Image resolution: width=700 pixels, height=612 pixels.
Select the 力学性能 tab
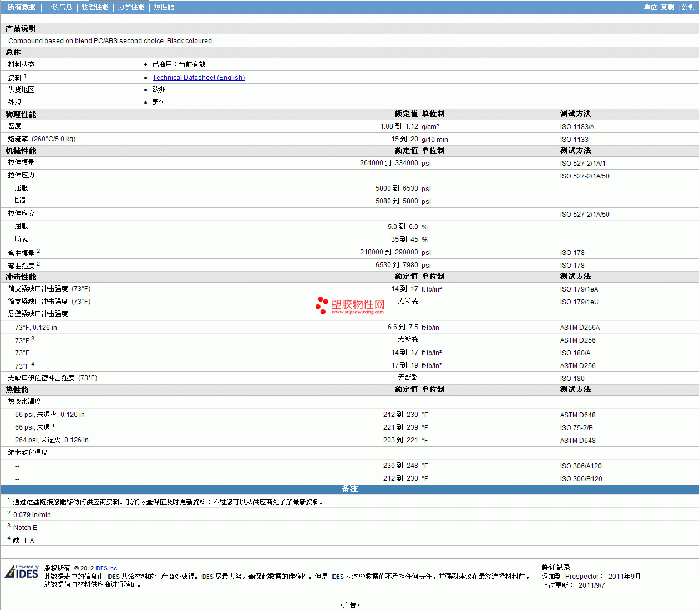coord(131,7)
